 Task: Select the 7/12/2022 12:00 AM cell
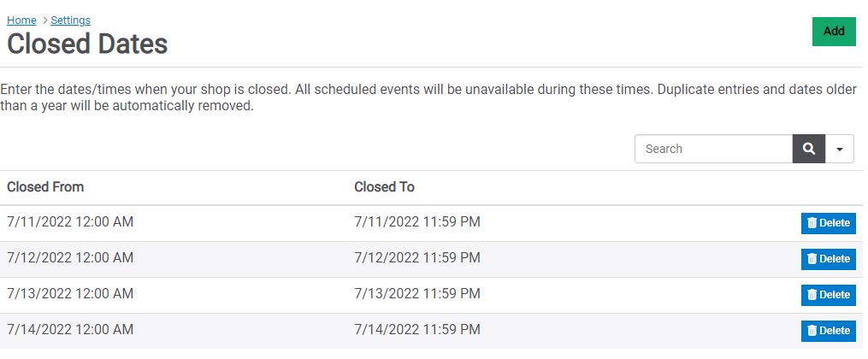(70, 258)
